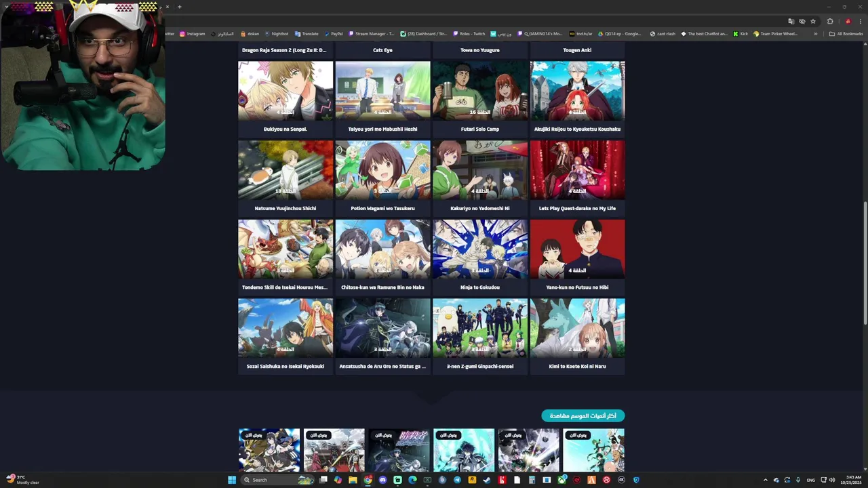Open the weather widget Mostly clear
Image resolution: width=868 pixels, height=488 pixels.
pos(22,480)
